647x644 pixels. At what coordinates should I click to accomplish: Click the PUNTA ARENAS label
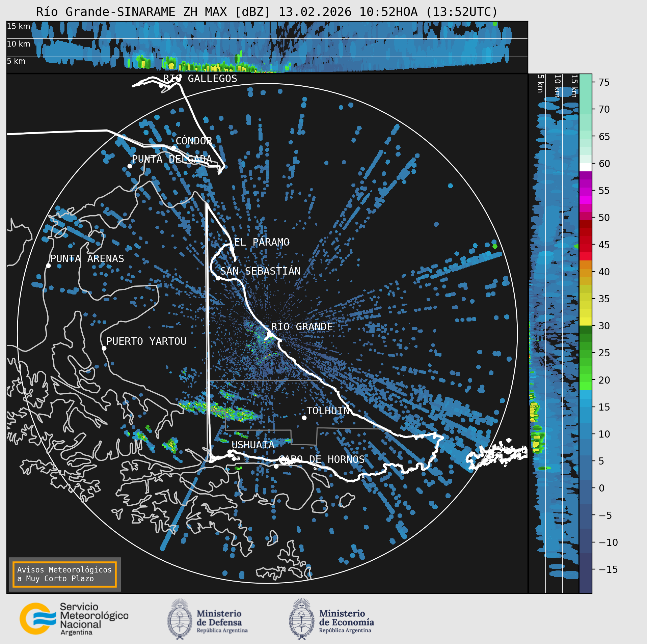pos(87,259)
